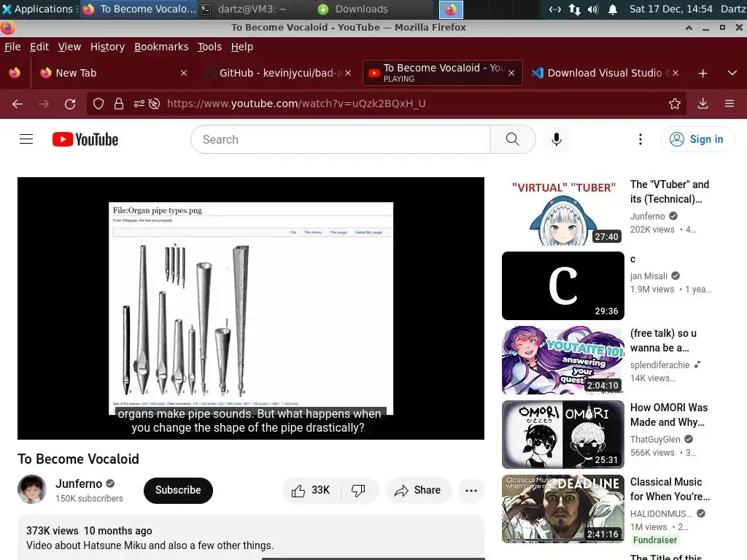Go forward with the Firefox forward arrow
Image resolution: width=747 pixels, height=560 pixels.
44,104
